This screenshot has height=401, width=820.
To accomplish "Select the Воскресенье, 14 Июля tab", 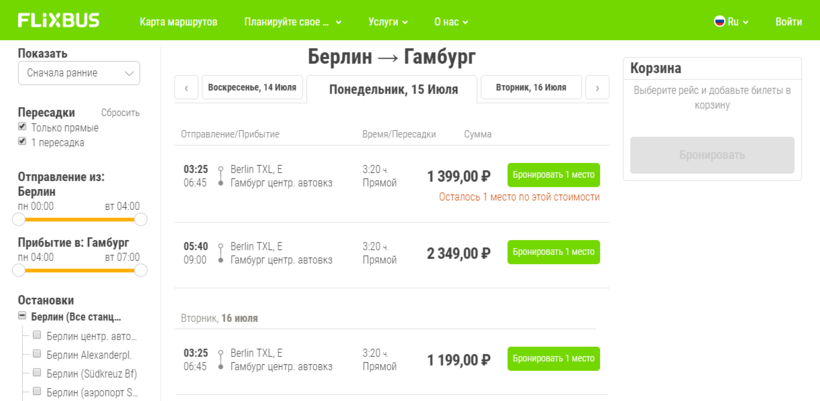I will (252, 88).
